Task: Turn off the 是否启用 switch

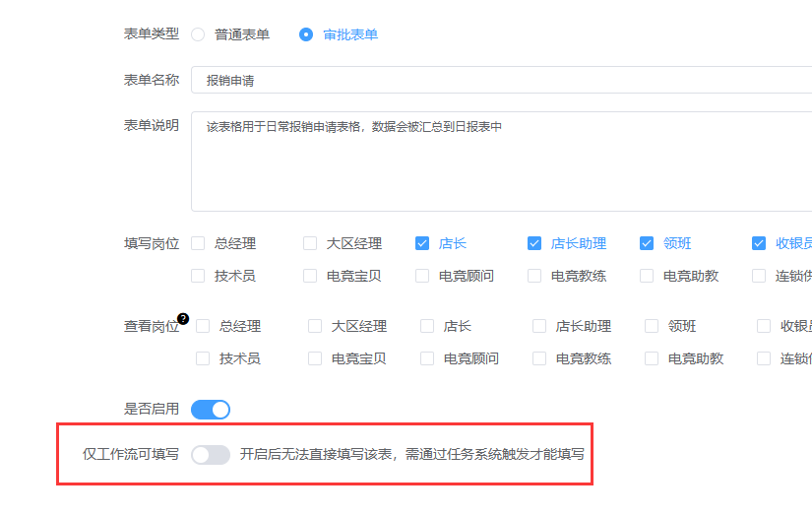Action: [211, 410]
